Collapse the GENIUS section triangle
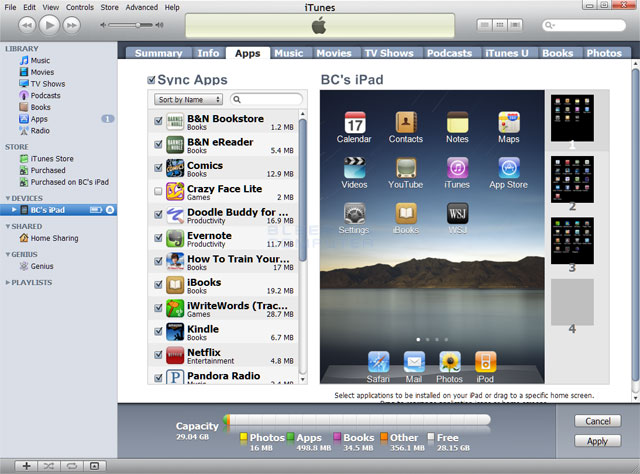Image resolution: width=640 pixels, height=474 pixels. 8,254
